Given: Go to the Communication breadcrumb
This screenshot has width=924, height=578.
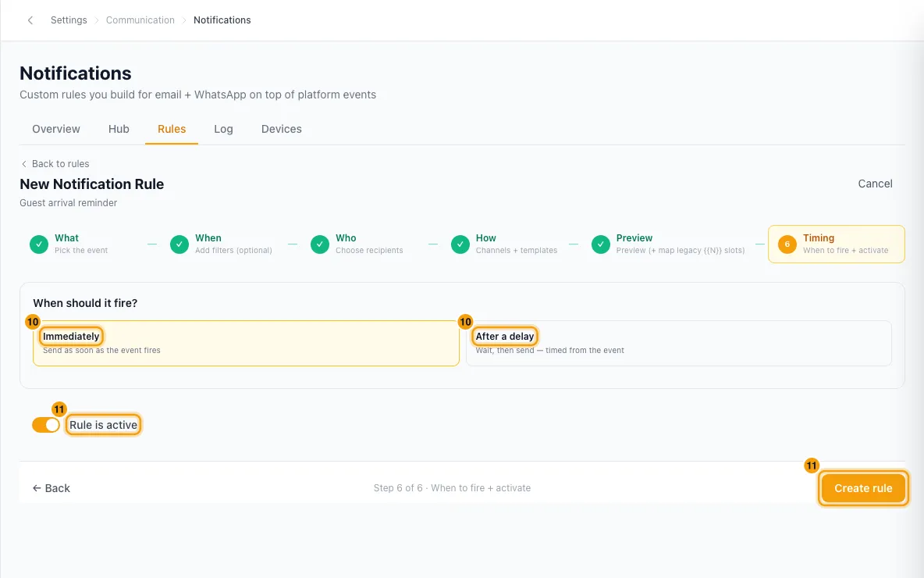Looking at the screenshot, I should (140, 20).
